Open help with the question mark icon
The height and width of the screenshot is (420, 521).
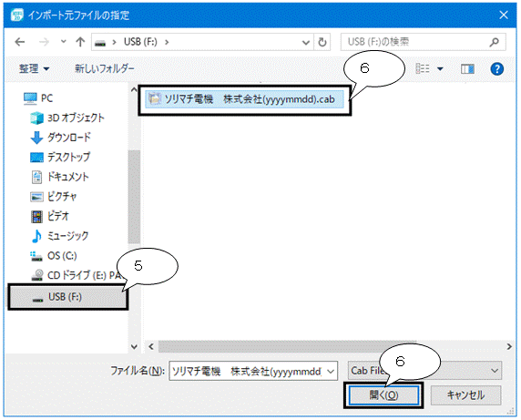click(496, 69)
